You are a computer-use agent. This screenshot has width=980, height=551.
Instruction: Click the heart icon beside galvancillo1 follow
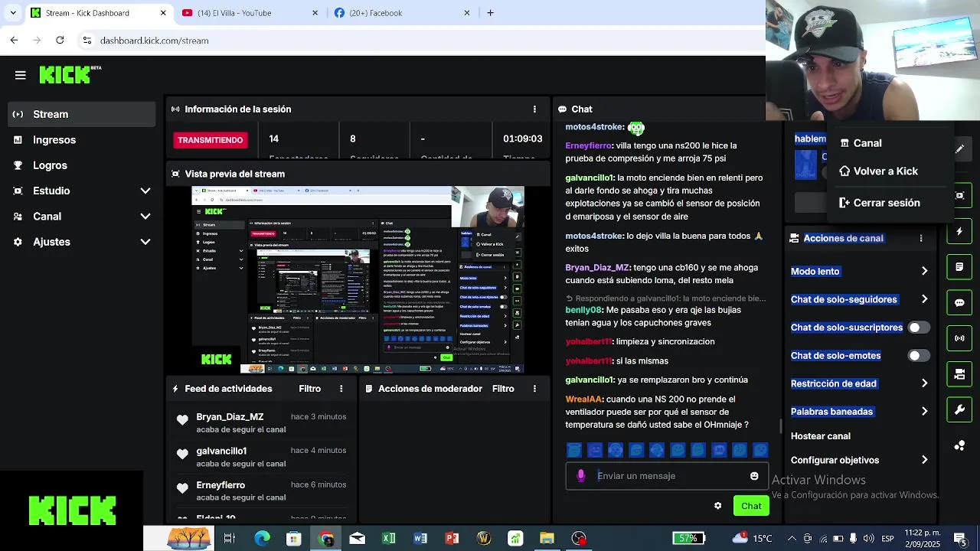click(182, 454)
